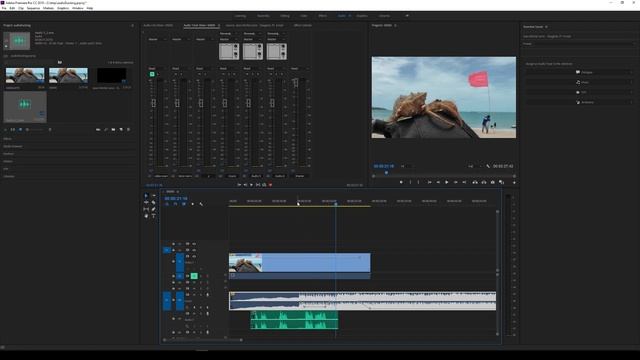
Task: Select the Slip tool
Action: click(x=146, y=209)
